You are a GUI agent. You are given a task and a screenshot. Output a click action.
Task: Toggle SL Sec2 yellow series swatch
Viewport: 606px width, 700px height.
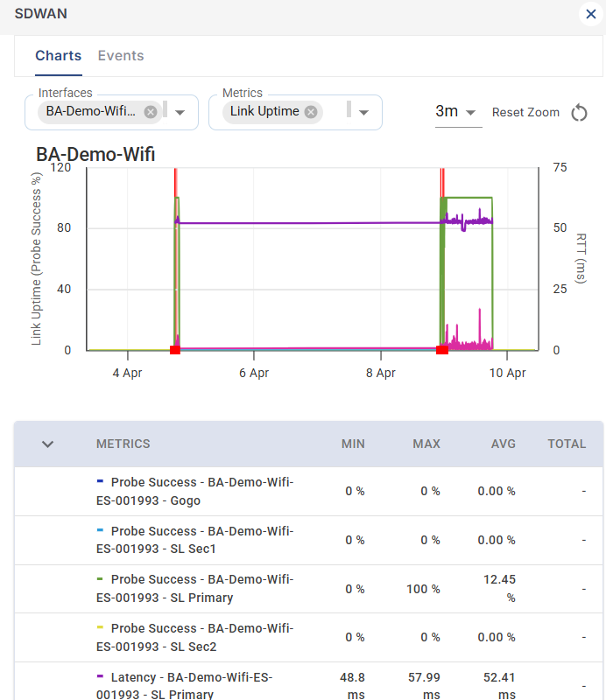pyautogui.click(x=100, y=627)
